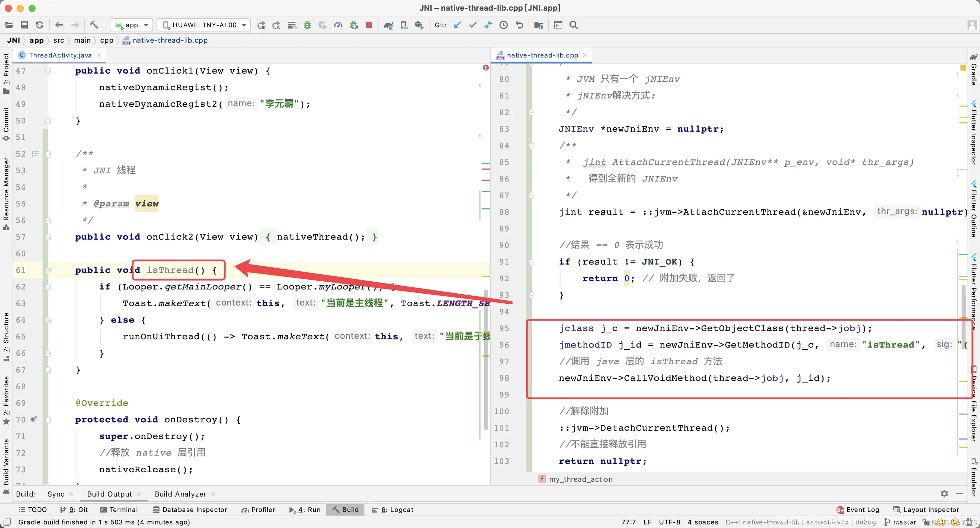Collapse onClick1 method fold at line 47
This screenshot has width=980, height=528.
click(48, 71)
